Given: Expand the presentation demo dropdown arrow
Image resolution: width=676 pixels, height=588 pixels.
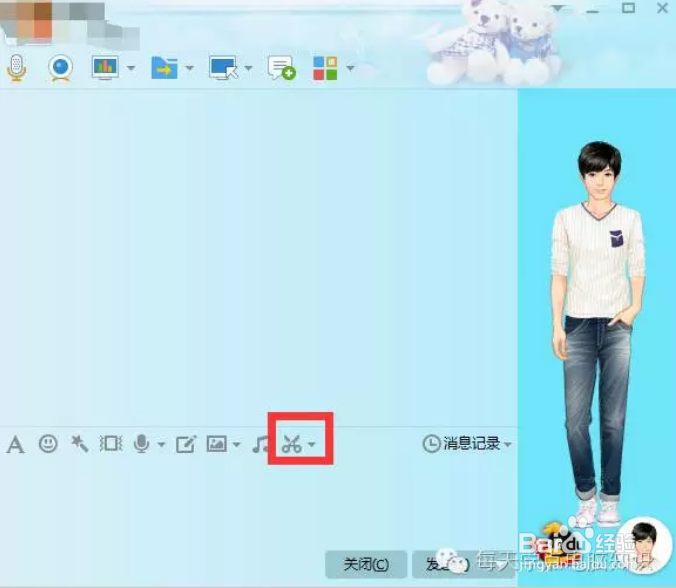Looking at the screenshot, I should pyautogui.click(x=131, y=68).
